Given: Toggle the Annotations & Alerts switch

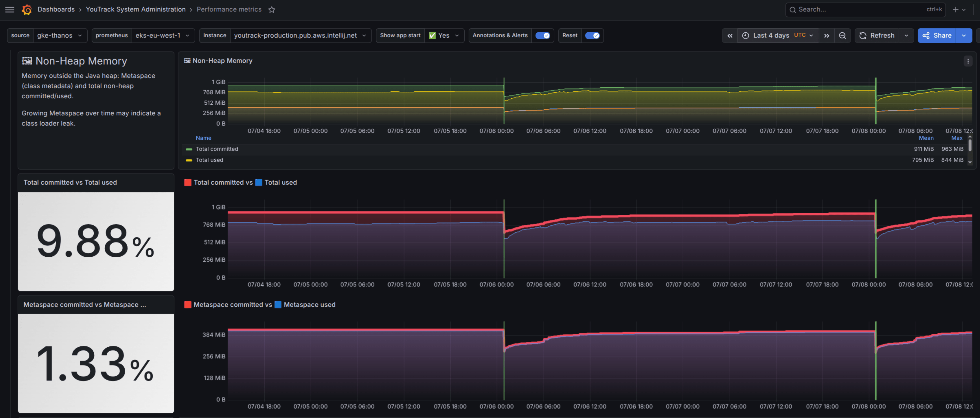Looking at the screenshot, I should 542,35.
